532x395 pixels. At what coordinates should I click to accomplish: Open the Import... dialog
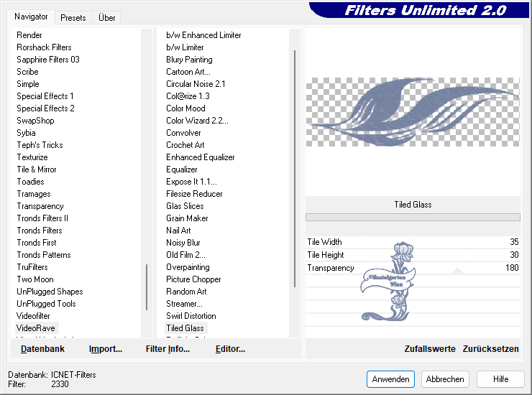pyautogui.click(x=106, y=349)
